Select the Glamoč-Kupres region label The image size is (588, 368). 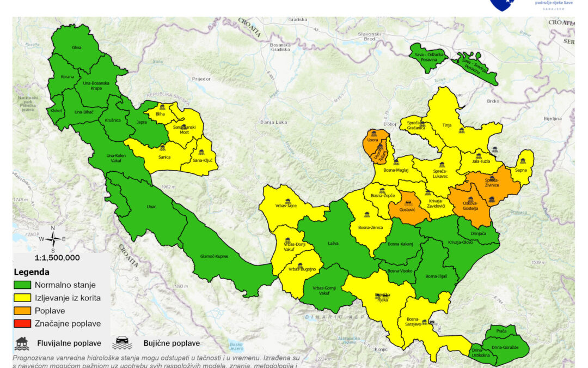click(x=214, y=256)
